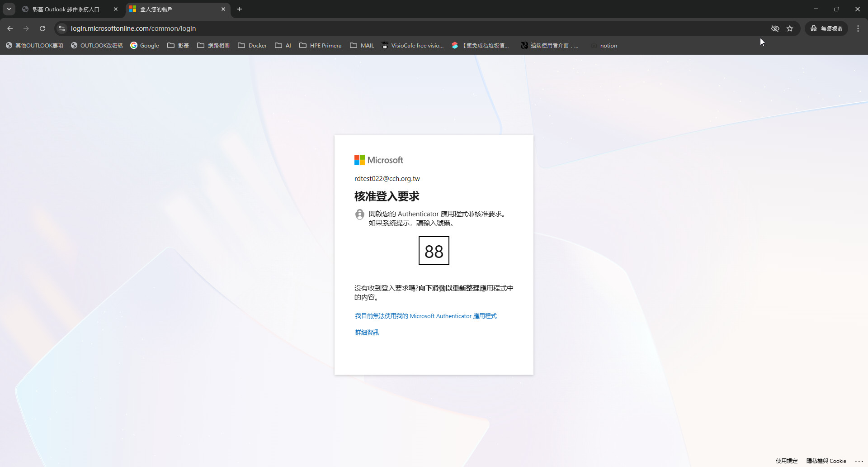Open the notion bookmark
The width and height of the screenshot is (868, 467).
click(x=609, y=46)
